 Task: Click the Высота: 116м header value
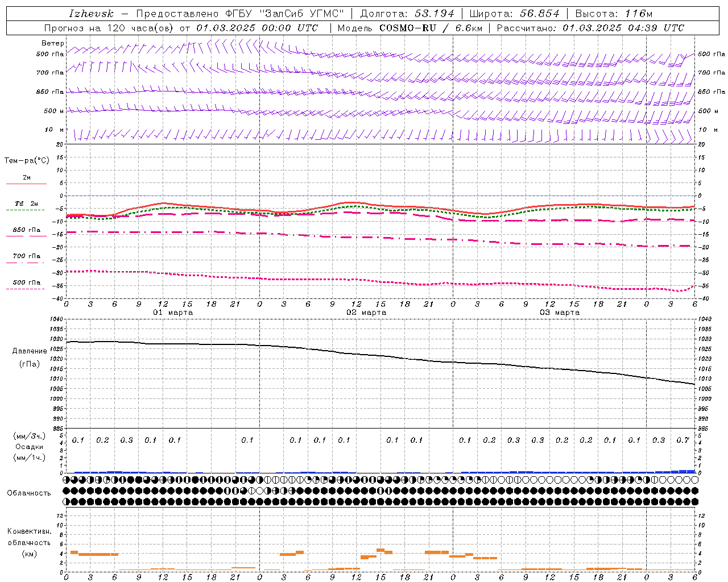coord(614,14)
